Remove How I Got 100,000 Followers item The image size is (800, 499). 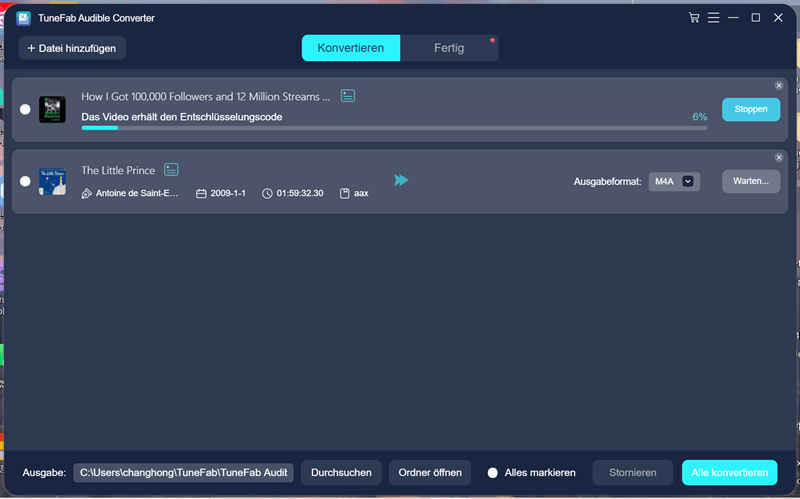pyautogui.click(x=779, y=86)
